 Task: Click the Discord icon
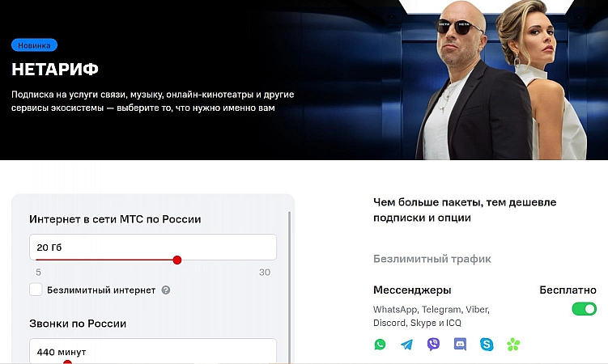(460, 344)
